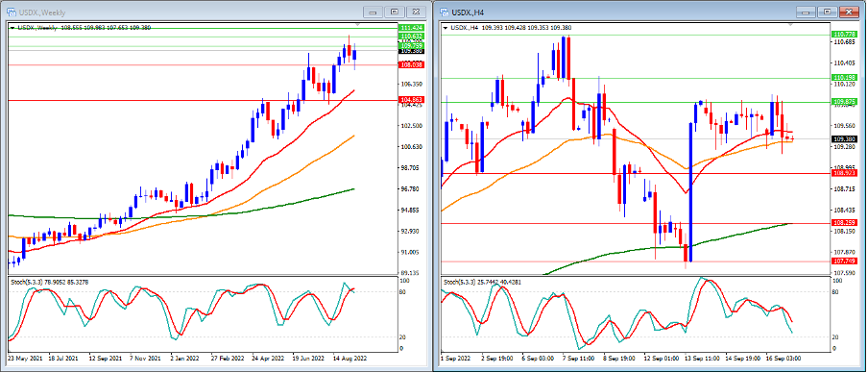The image size is (868, 373).
Task: Select the green 110.778 price label on H4 chart
Action: click(x=844, y=35)
